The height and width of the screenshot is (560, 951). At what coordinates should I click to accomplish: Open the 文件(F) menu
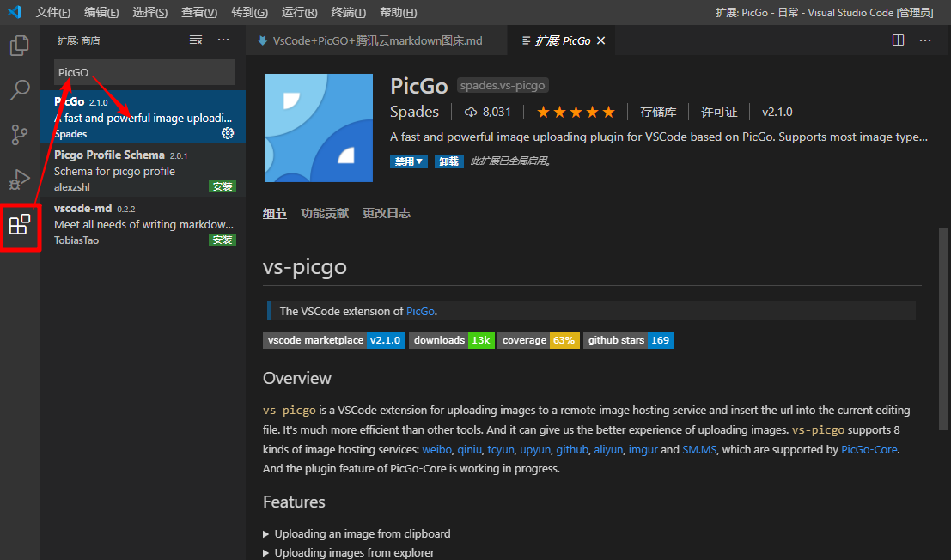coord(52,12)
